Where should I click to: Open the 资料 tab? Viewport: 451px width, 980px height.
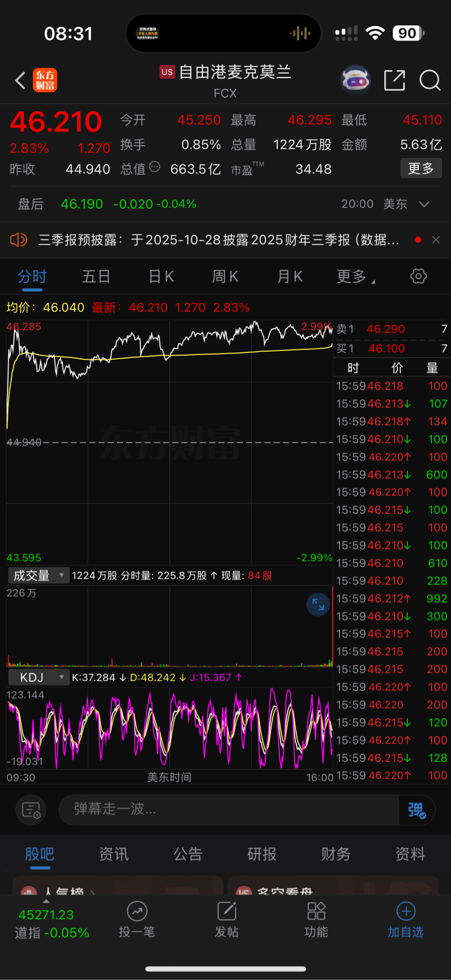[x=410, y=854]
